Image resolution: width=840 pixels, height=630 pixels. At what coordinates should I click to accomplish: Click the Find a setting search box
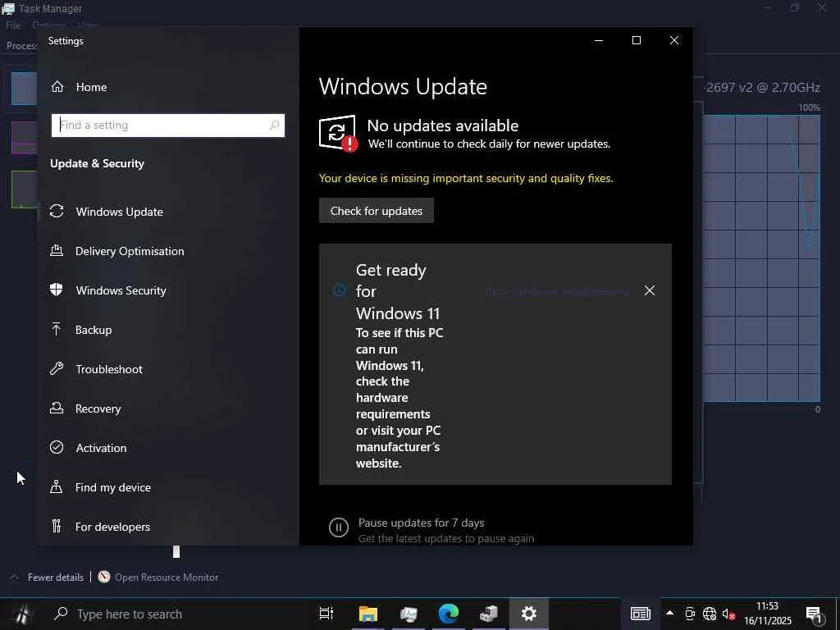(167, 126)
